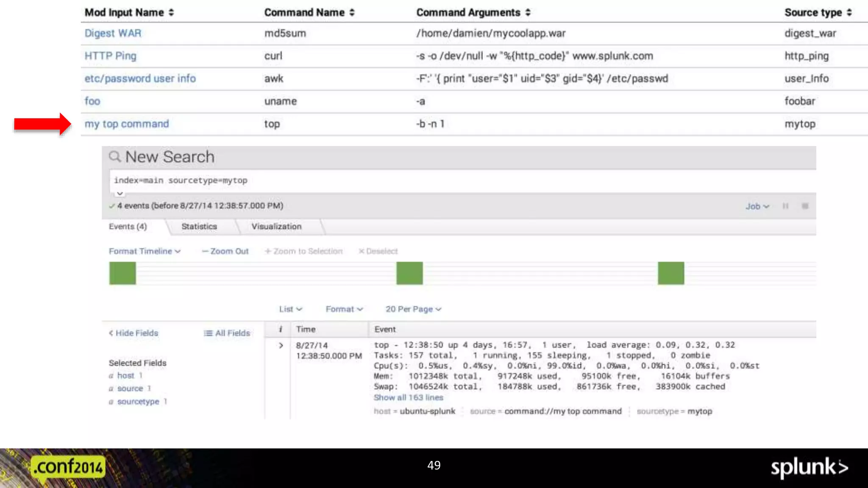Open the Job dropdown menu
This screenshot has width=868, height=488.
pos(757,207)
